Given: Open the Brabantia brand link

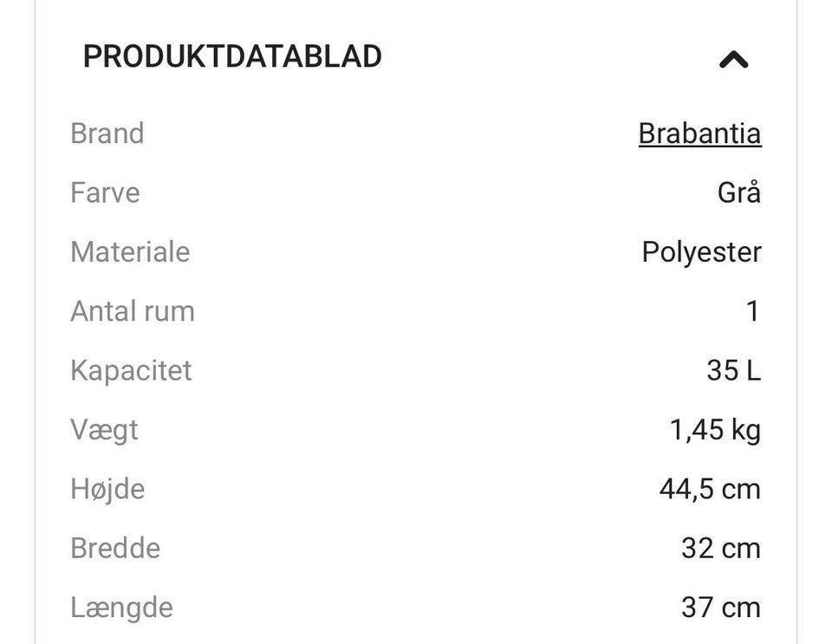Looking at the screenshot, I should pos(699,133).
